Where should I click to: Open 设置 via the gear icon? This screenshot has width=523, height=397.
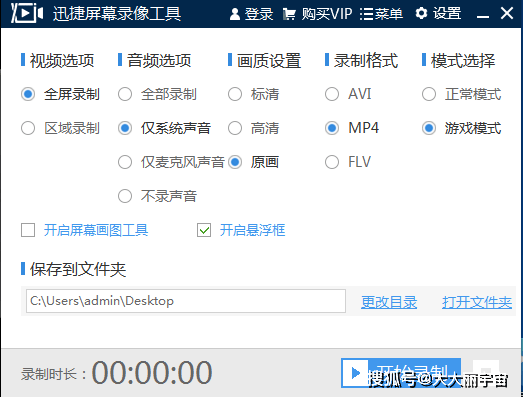click(438, 14)
